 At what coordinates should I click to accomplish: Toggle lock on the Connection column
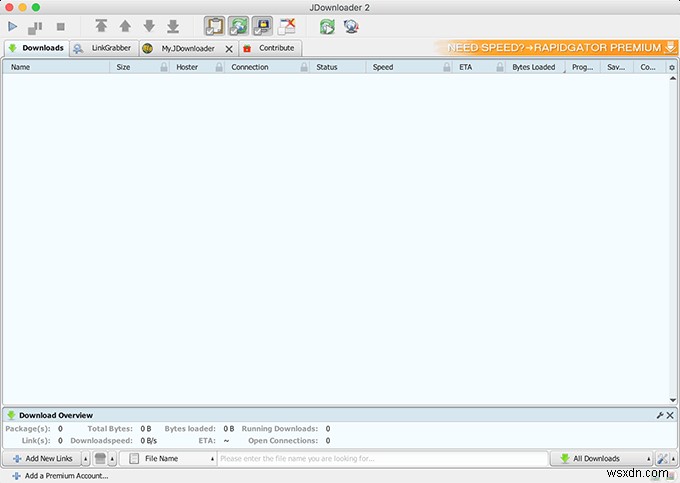tap(304, 67)
